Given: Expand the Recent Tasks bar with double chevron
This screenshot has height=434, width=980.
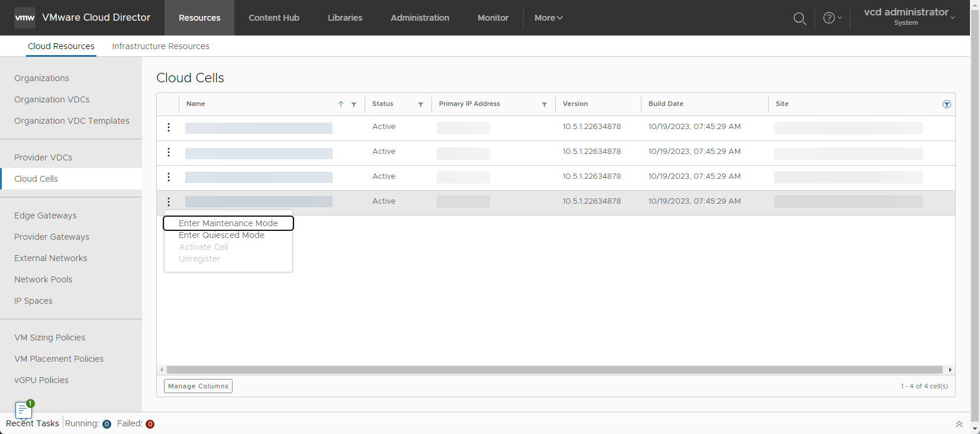Looking at the screenshot, I should pyautogui.click(x=959, y=424).
